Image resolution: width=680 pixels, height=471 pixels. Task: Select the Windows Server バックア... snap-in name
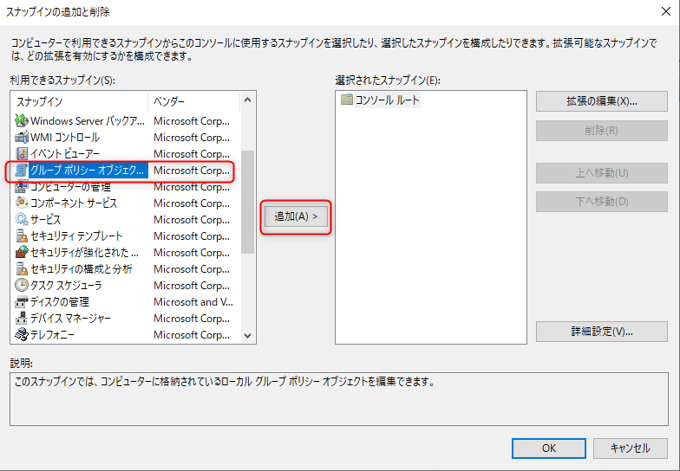click(x=87, y=121)
